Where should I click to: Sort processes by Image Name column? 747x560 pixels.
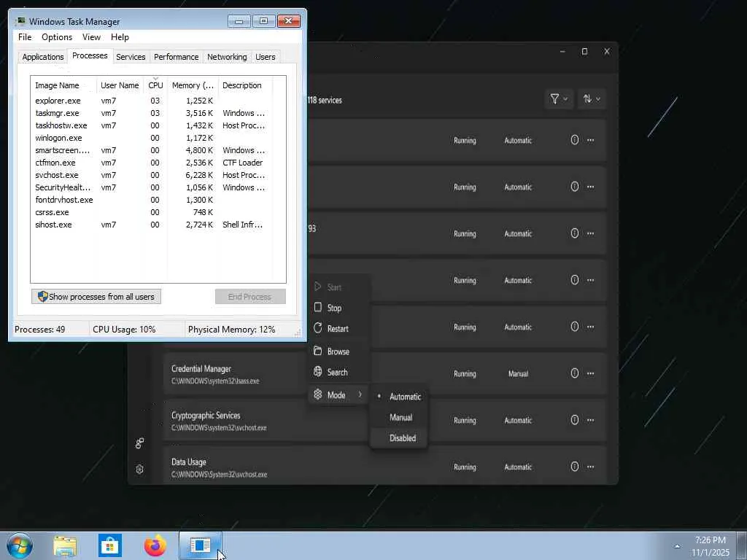(x=64, y=85)
